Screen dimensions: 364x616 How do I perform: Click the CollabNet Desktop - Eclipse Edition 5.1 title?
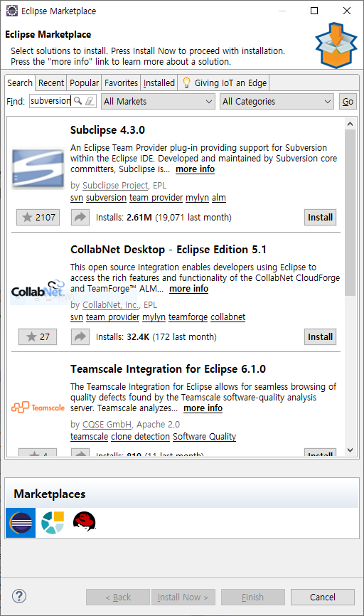pos(168,250)
